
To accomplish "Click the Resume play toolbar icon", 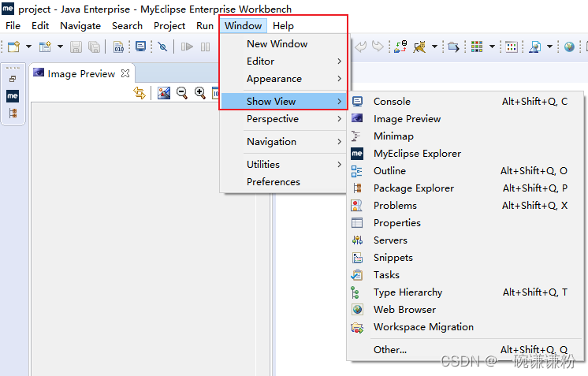I will click(x=187, y=47).
